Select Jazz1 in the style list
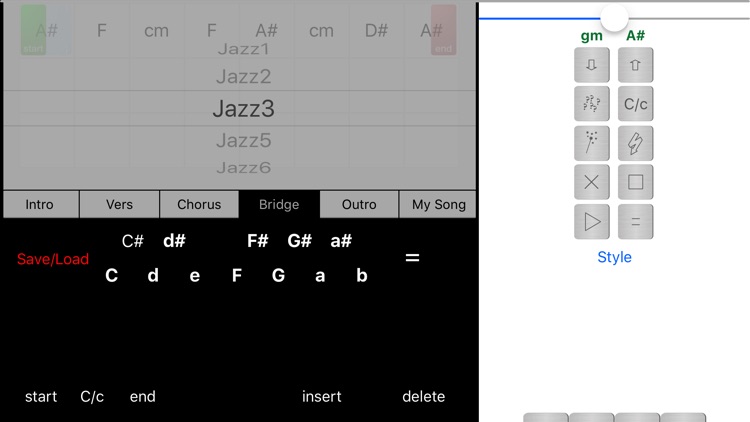The height and width of the screenshot is (422, 750). tap(244, 49)
